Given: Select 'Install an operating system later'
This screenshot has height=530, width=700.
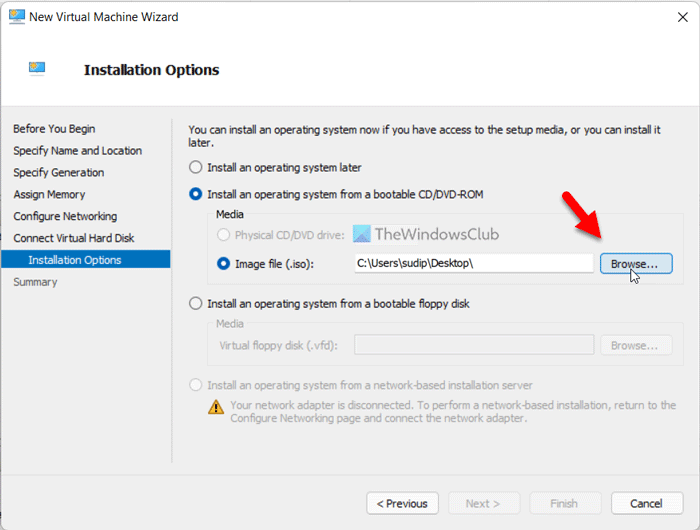Looking at the screenshot, I should [x=196, y=167].
